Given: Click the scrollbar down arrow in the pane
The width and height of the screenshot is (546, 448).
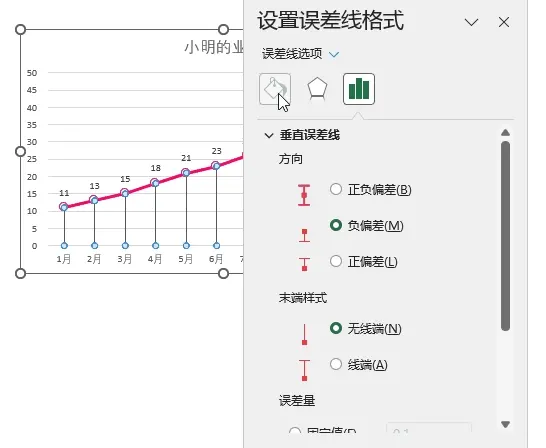Looking at the screenshot, I should pyautogui.click(x=505, y=424).
